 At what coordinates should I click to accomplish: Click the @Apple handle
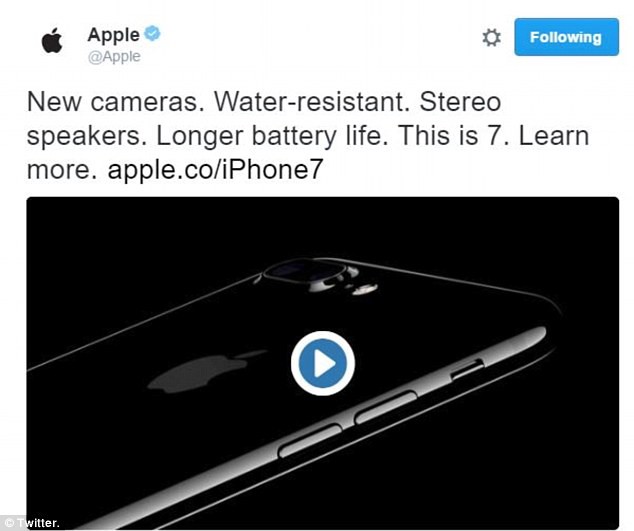114,57
